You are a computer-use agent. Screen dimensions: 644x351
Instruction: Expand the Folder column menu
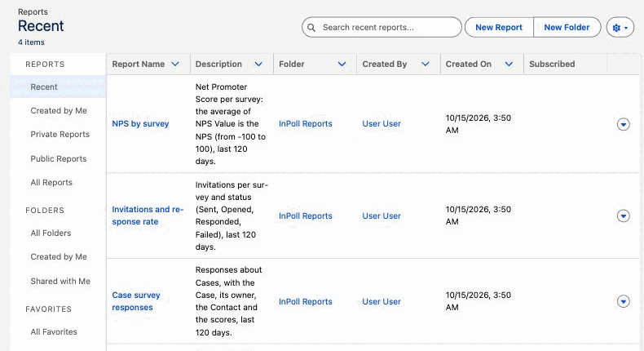tap(342, 64)
